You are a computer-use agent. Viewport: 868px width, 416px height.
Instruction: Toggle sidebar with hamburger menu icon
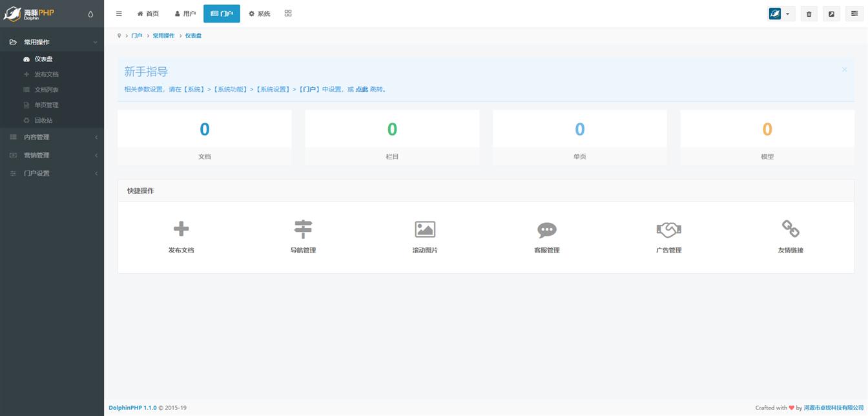pos(119,14)
